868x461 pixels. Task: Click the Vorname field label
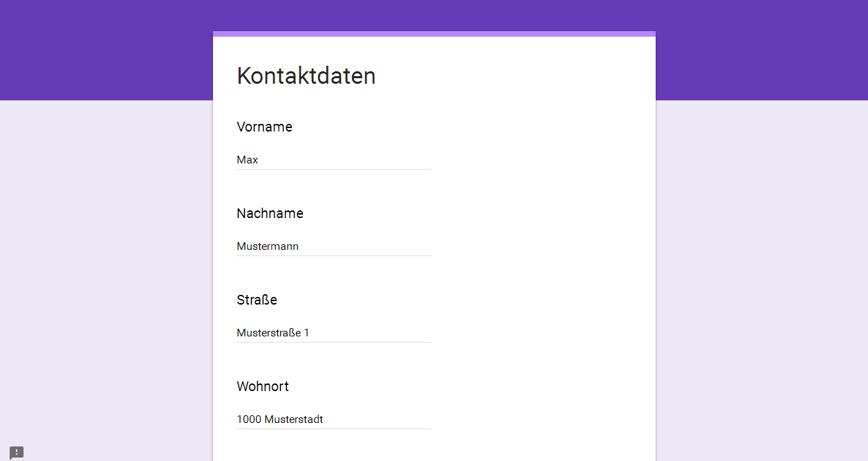click(x=265, y=127)
